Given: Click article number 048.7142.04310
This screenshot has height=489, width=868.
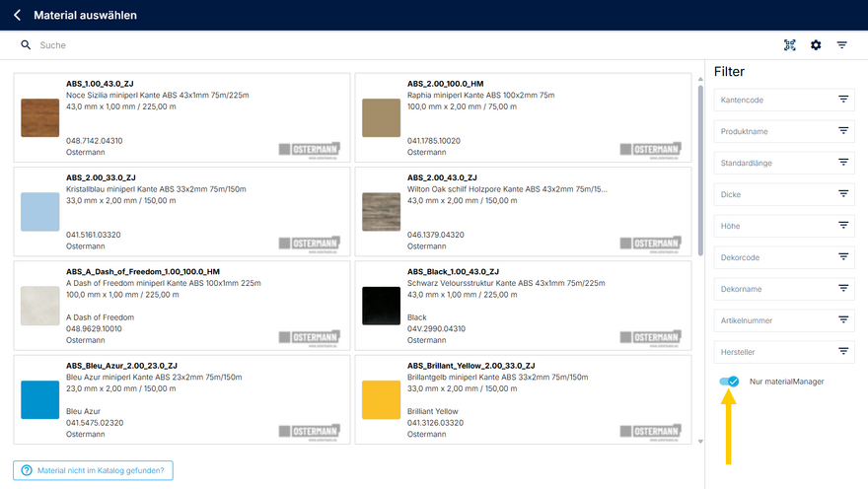Looking at the screenshot, I should [x=94, y=141].
